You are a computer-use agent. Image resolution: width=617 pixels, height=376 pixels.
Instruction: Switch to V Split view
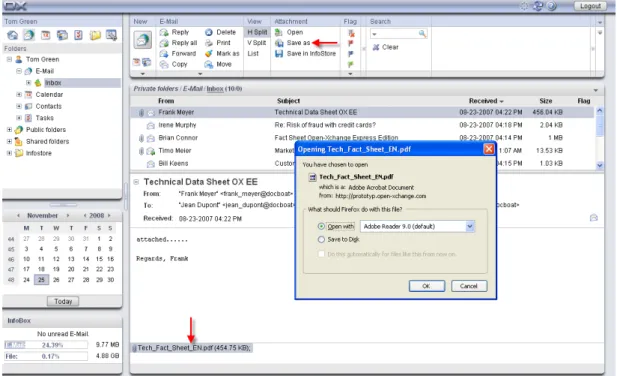click(x=257, y=43)
